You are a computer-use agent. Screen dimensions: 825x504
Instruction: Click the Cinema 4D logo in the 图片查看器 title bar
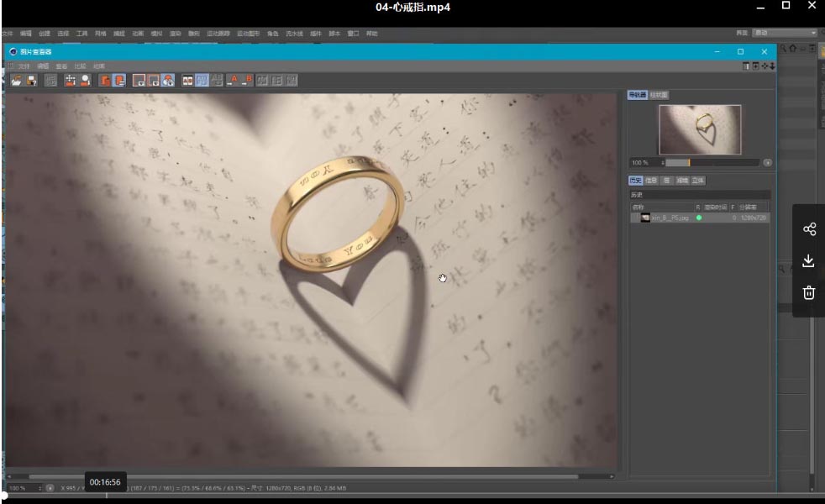click(x=13, y=51)
